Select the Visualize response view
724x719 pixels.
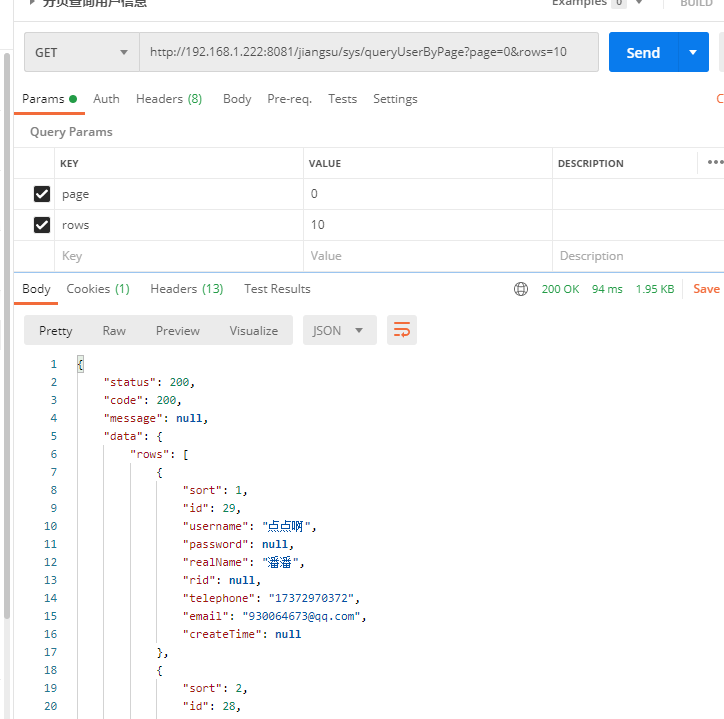254,330
